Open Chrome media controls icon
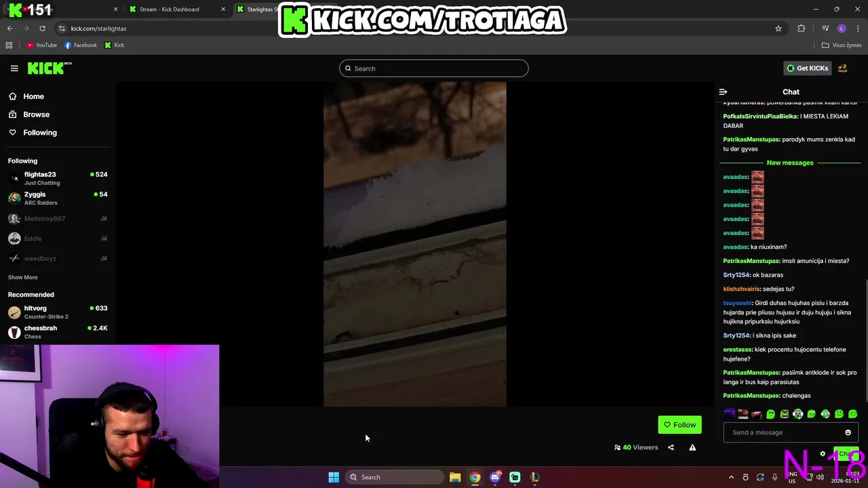Image resolution: width=868 pixels, height=488 pixels. click(x=825, y=28)
